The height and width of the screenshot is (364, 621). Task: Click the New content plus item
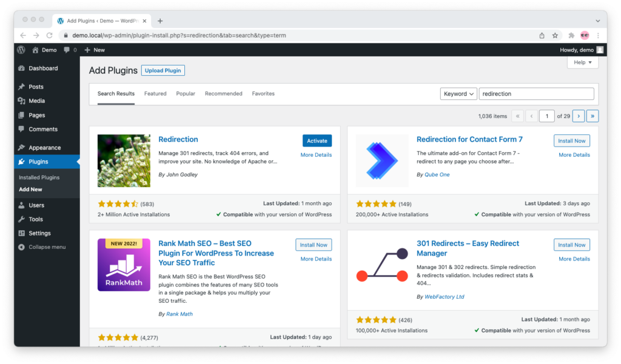click(95, 50)
